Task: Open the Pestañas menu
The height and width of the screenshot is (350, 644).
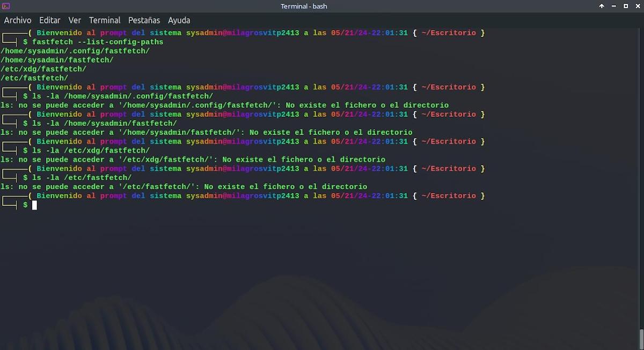Action: (x=144, y=20)
